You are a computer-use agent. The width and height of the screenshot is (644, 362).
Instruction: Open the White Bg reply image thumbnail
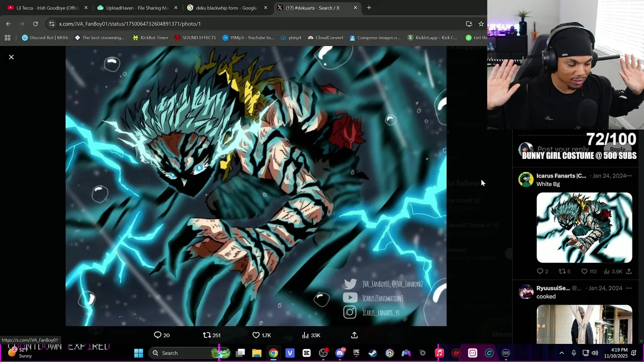tap(584, 228)
